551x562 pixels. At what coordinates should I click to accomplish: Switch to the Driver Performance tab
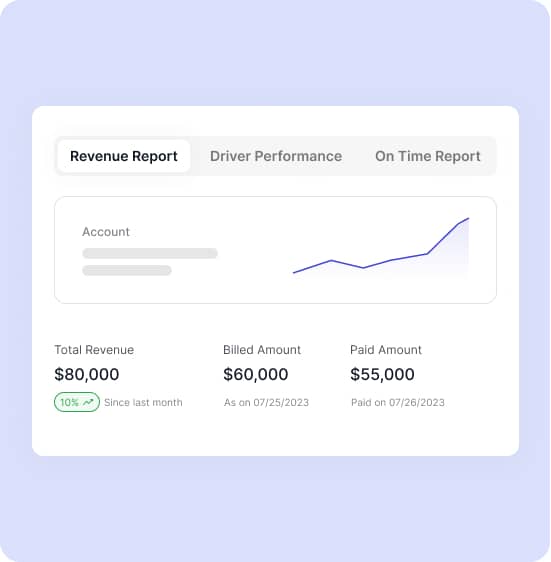[x=276, y=156]
